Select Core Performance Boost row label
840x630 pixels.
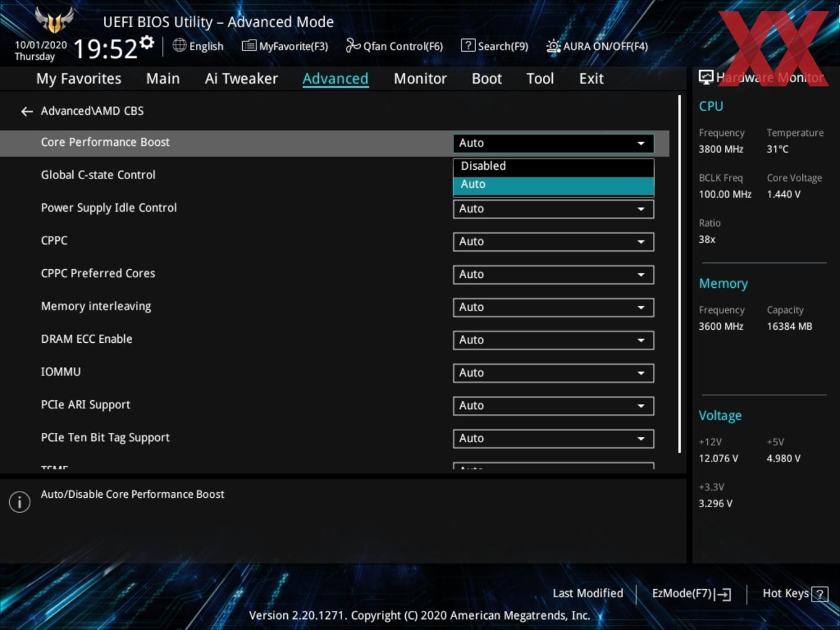105,142
